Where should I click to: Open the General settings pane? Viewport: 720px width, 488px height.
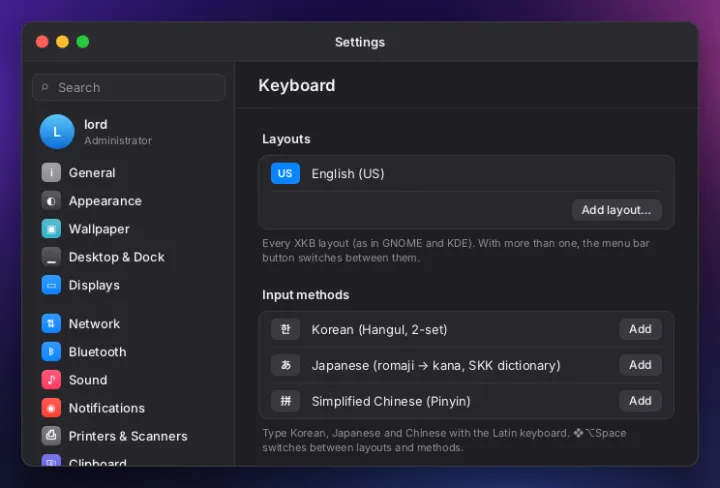pyautogui.click(x=129, y=173)
